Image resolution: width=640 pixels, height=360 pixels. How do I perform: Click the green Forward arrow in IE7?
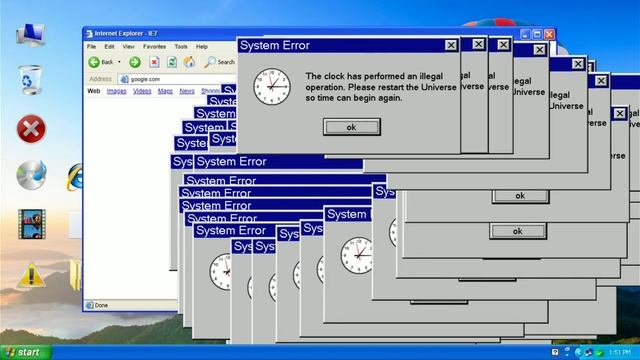(x=135, y=62)
